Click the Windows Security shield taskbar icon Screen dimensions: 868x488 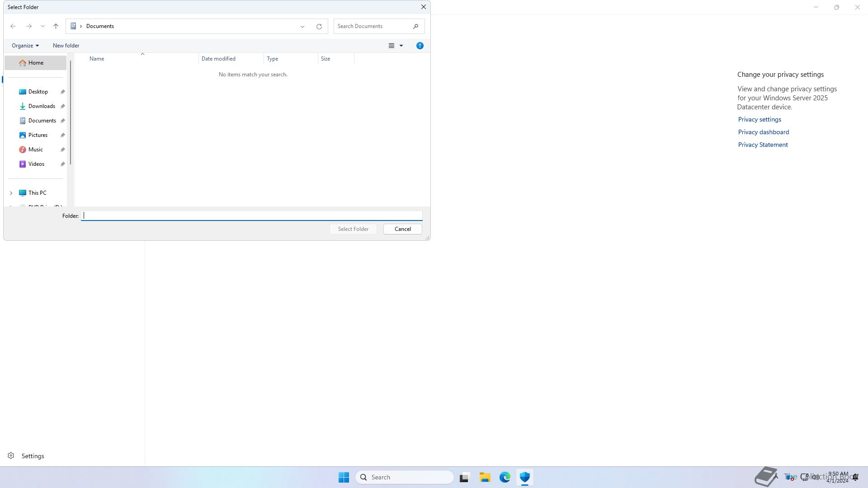pyautogui.click(x=524, y=477)
